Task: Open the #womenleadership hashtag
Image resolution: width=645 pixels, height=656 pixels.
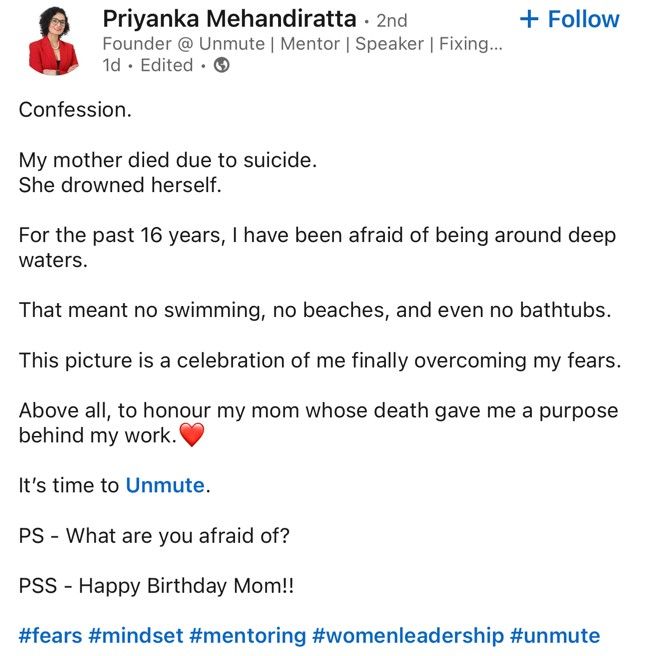Action: tap(408, 636)
